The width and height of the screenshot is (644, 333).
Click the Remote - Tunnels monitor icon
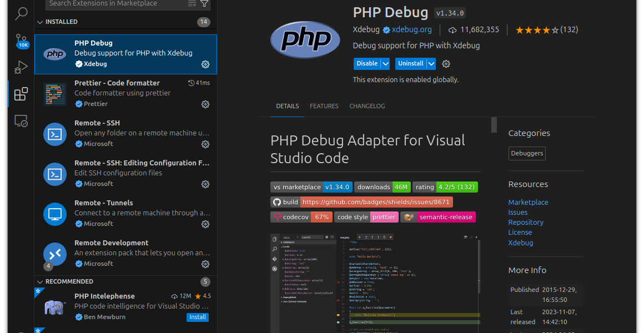click(x=54, y=214)
